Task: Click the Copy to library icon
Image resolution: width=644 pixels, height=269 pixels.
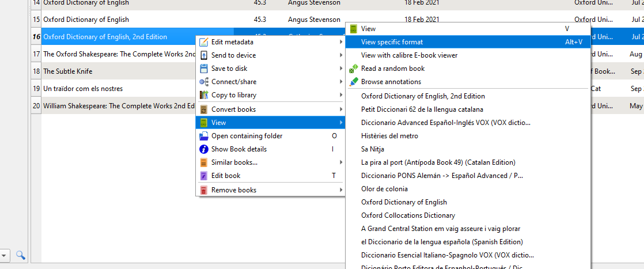Action: click(x=203, y=95)
